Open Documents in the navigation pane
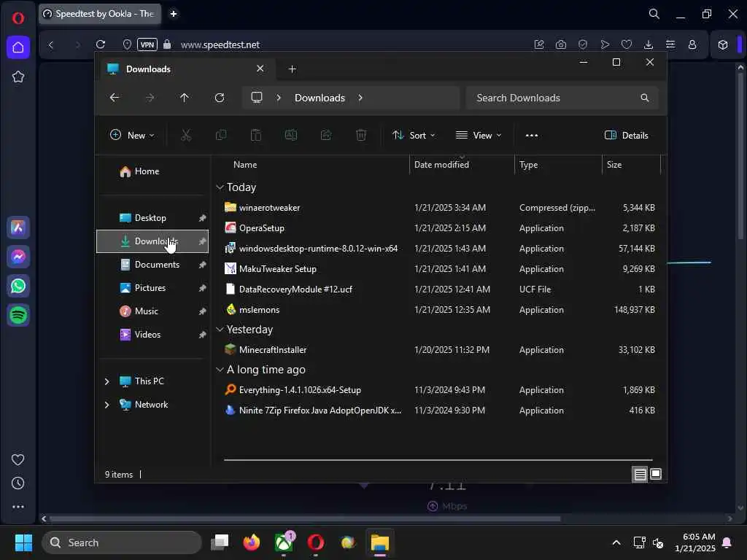 pyautogui.click(x=153, y=265)
